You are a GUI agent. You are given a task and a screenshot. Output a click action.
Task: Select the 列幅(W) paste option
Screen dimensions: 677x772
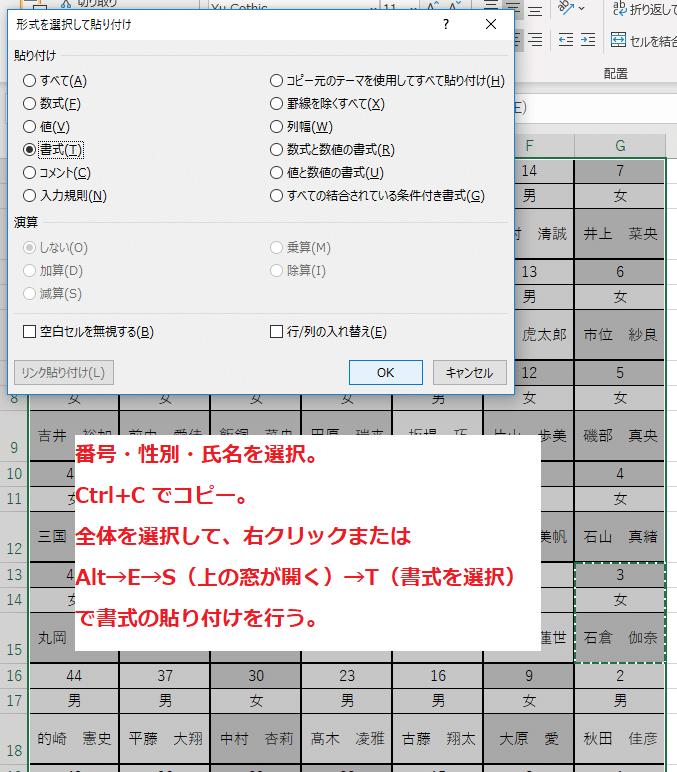[x=301, y=127]
